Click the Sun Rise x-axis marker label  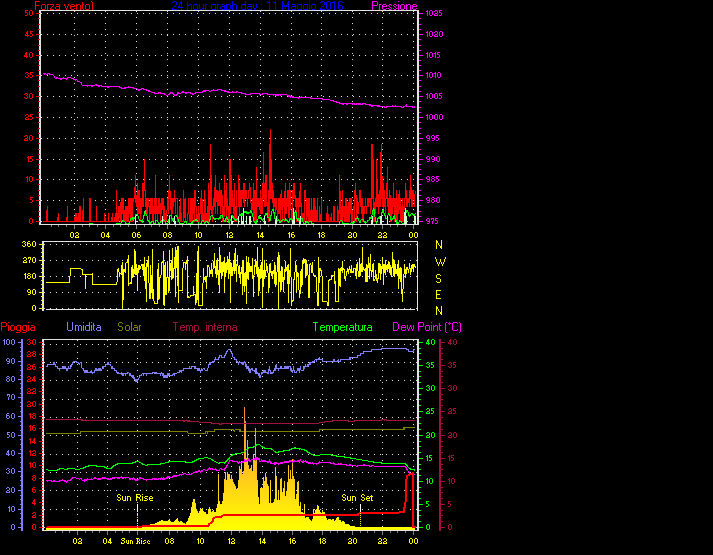pos(136,542)
